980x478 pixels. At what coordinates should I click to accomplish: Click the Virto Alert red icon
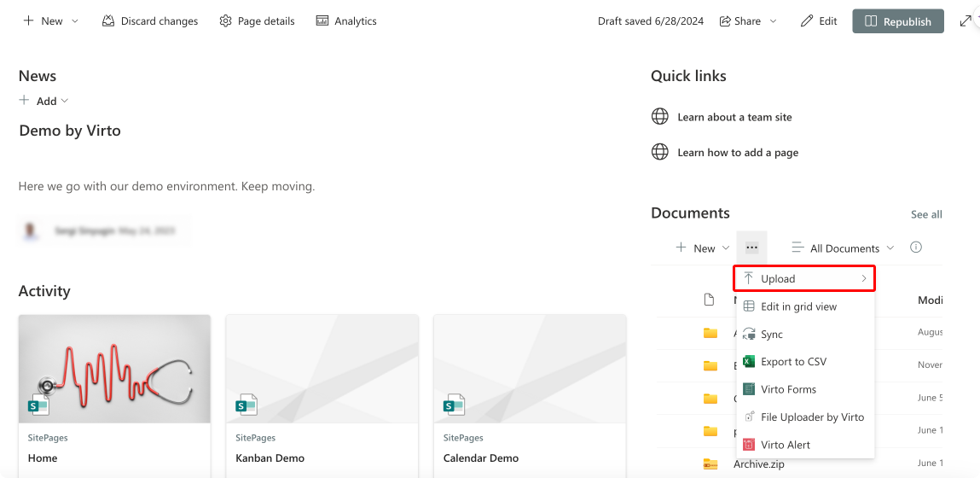(x=749, y=445)
